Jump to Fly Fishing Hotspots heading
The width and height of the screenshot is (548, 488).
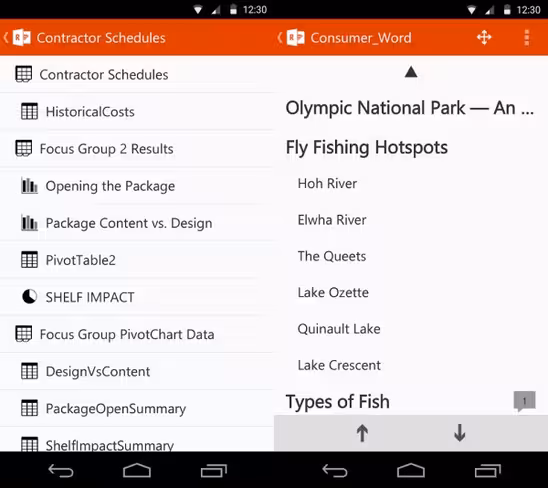pyautogui.click(x=367, y=147)
